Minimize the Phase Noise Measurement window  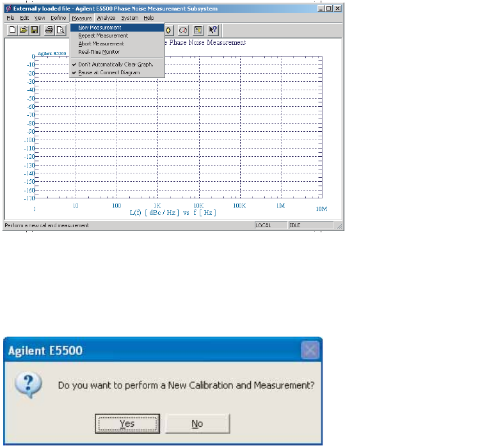click(321, 8)
